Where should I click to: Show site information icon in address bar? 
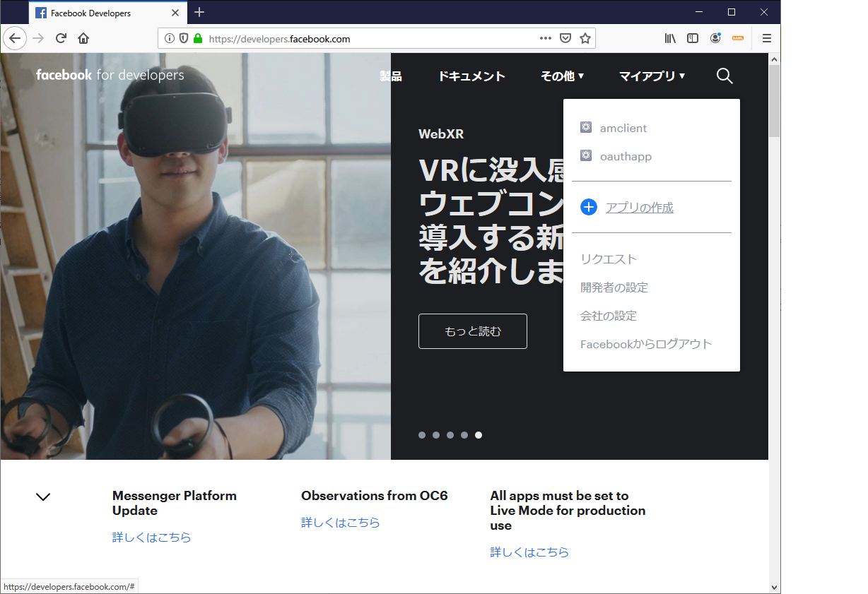170,38
